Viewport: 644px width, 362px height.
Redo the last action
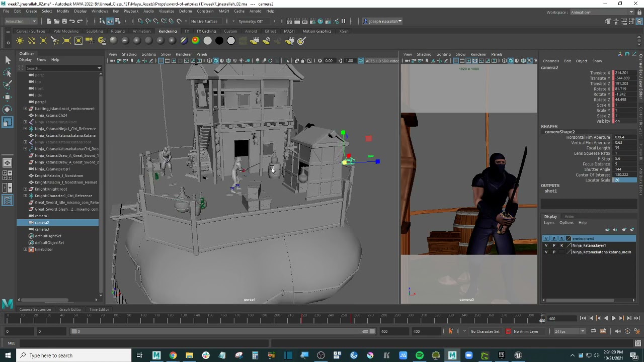tap(79, 21)
